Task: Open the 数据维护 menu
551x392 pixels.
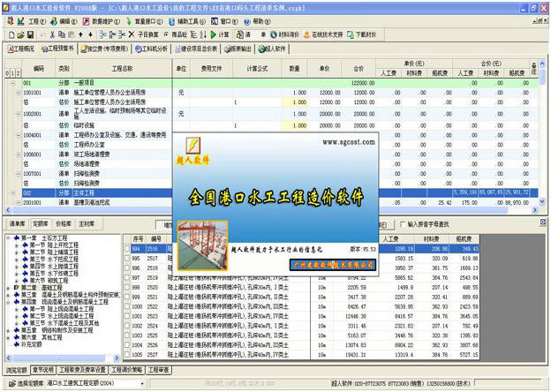Action: tap(106, 21)
